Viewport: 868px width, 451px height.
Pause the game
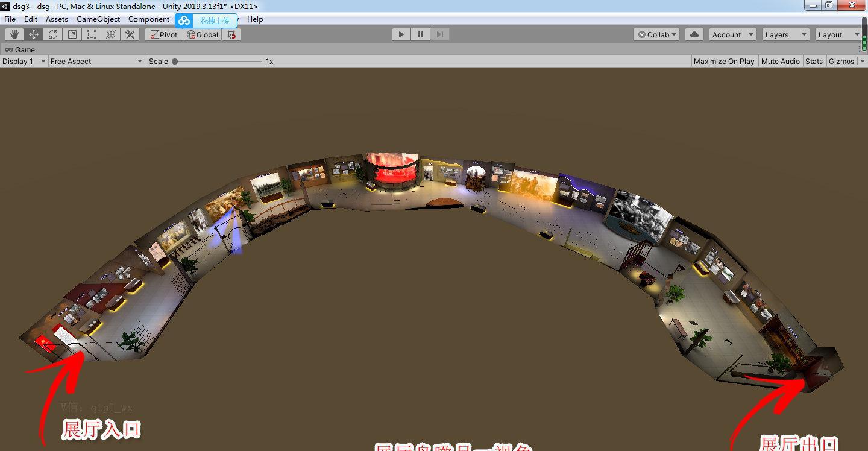[x=421, y=34]
